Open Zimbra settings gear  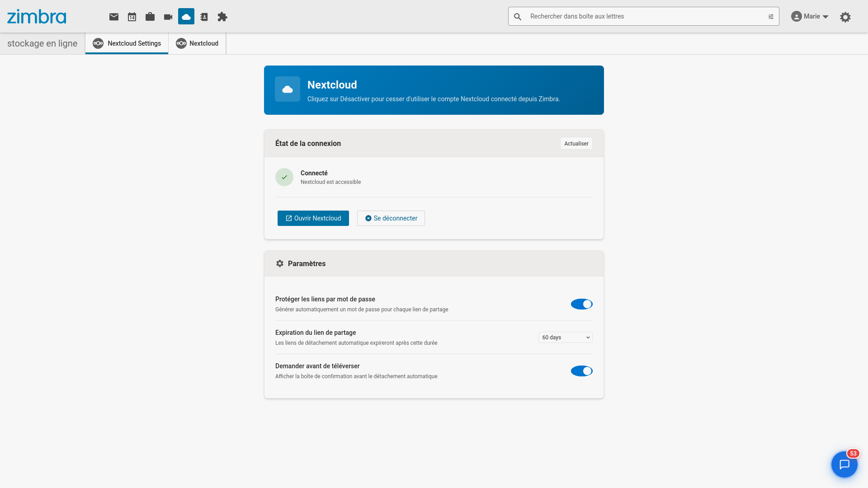[845, 17]
